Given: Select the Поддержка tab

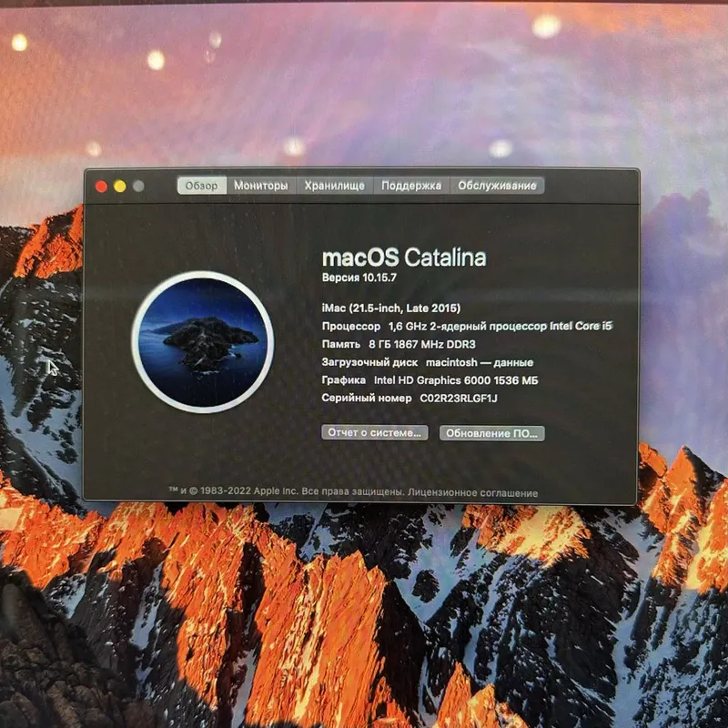Looking at the screenshot, I should point(411,186).
